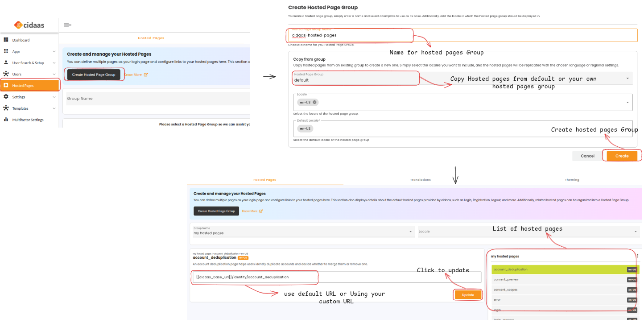Click the Templates icon in sidebar

pos(6,107)
